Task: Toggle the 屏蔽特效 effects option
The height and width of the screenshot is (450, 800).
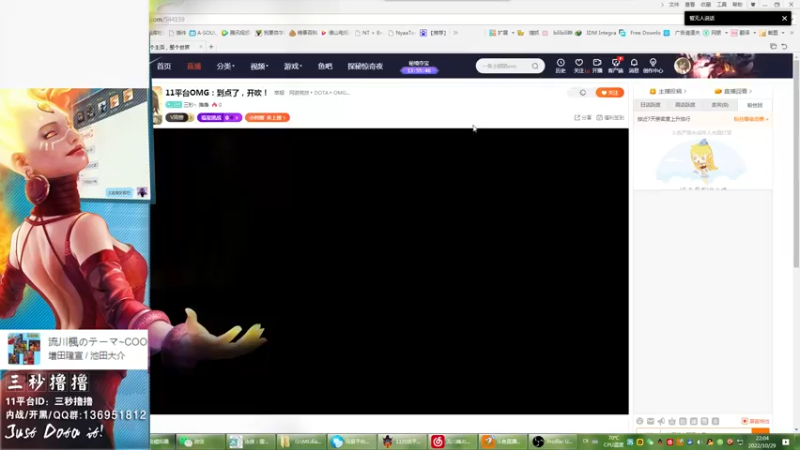Action: [x=756, y=421]
